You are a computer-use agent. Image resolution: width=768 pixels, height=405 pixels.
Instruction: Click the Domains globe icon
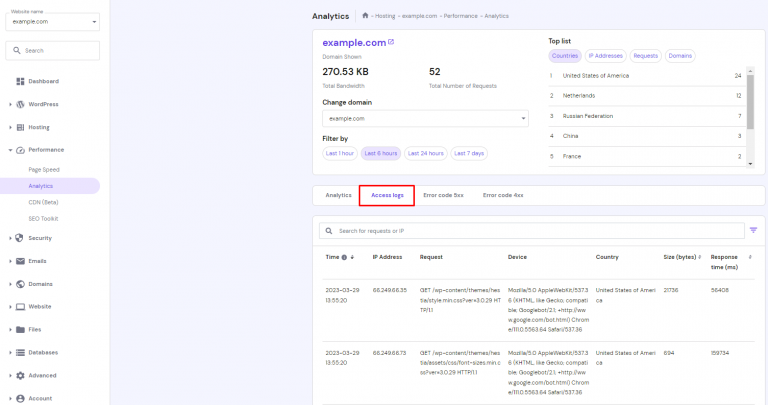(x=20, y=284)
